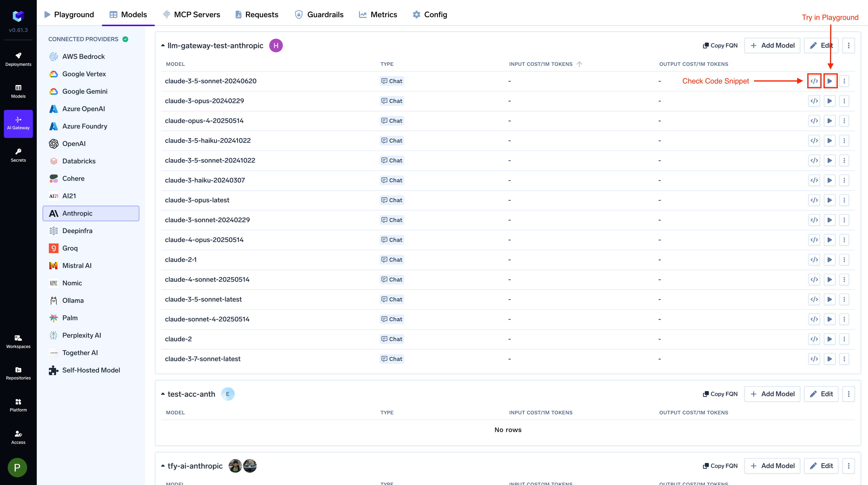Sort by Input Cost/1M Tokens arrow
Screen dimensions: 868x485
[x=579, y=64]
